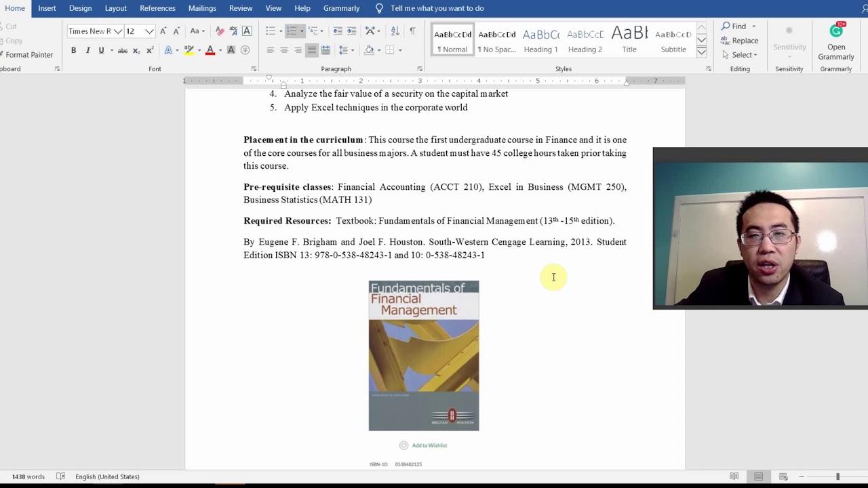Apply the Heading 1 style
This screenshot has width=868, height=488.
tap(540, 41)
